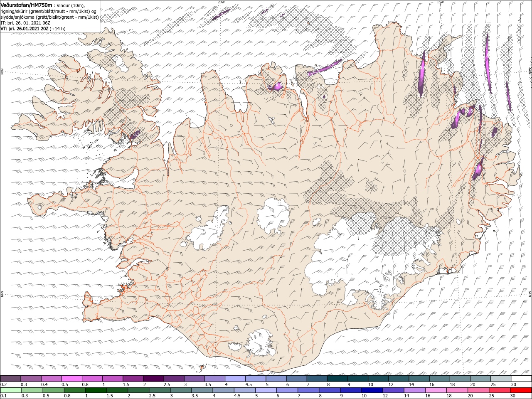Select the deep blue 10 mm rain legend swatch
This screenshot has width=532, height=399.
point(371,390)
